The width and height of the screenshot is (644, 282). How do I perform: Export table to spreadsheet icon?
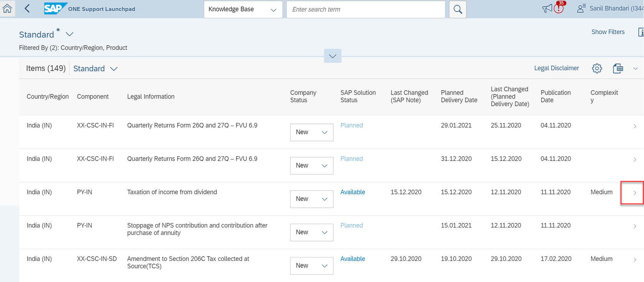tap(618, 68)
